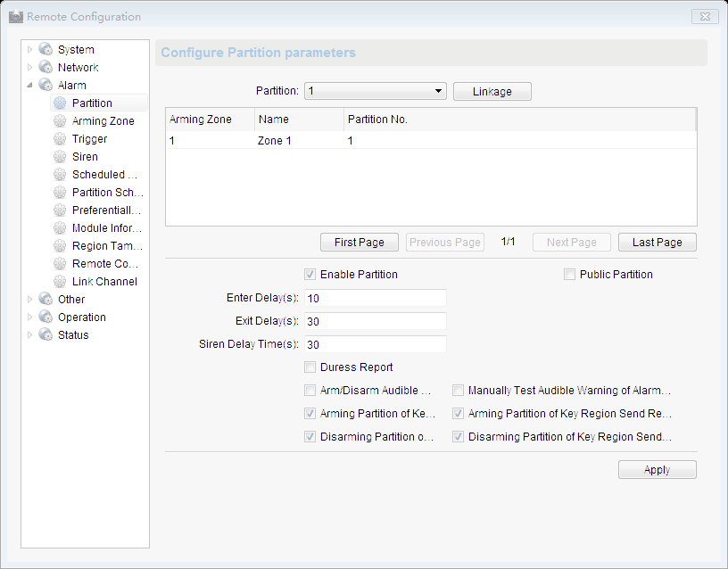The image size is (728, 569).
Task: Tick the Arm/Disarm Audible checkbox
Action: click(x=310, y=391)
